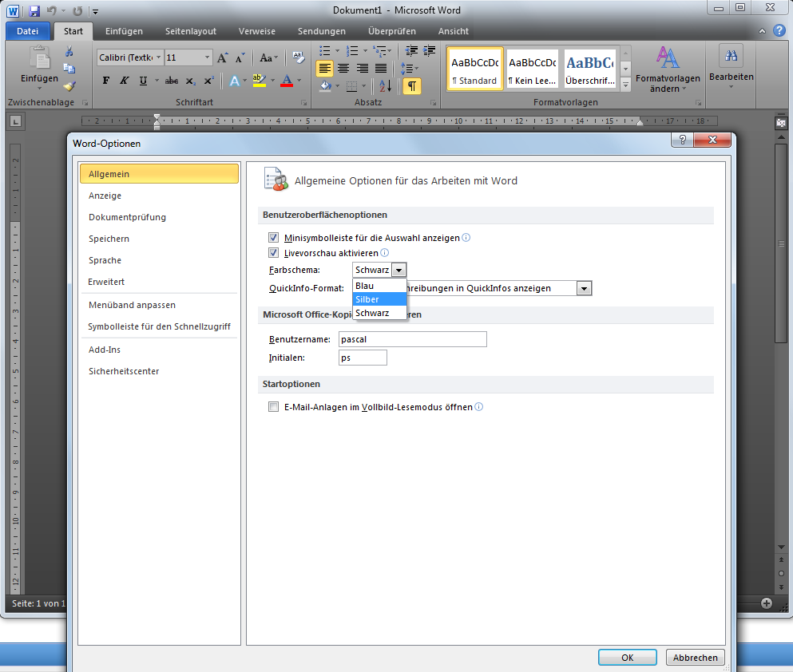Justify text alignment icon
The height and width of the screenshot is (672, 793).
point(381,68)
